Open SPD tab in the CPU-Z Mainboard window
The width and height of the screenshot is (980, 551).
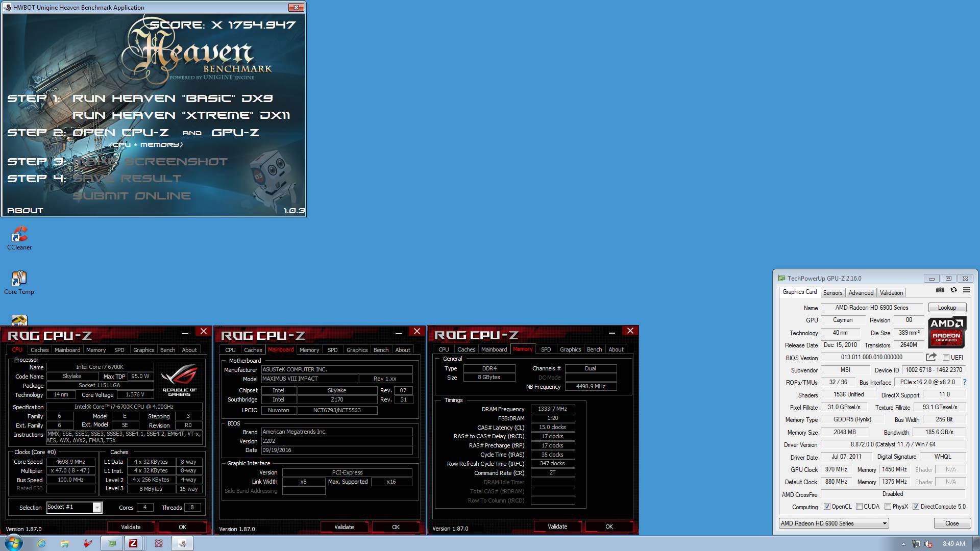(x=333, y=350)
